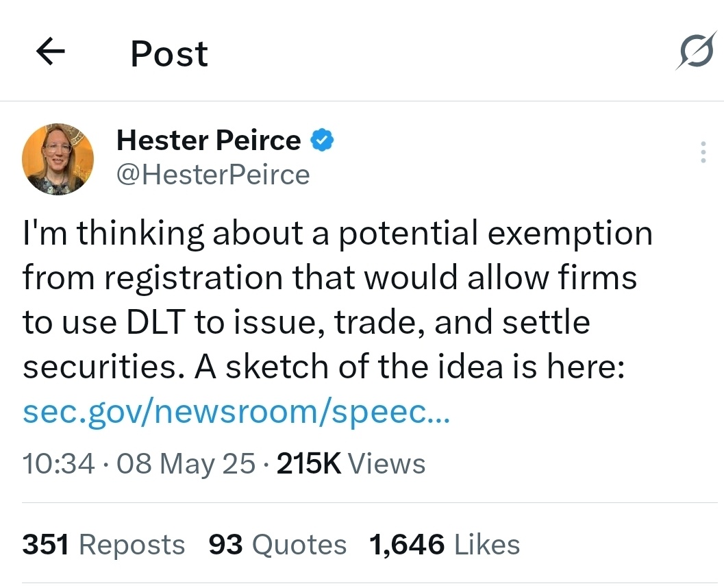Open the sec.gov/newsroom speech link
This screenshot has height=588, width=724.
[236, 413]
